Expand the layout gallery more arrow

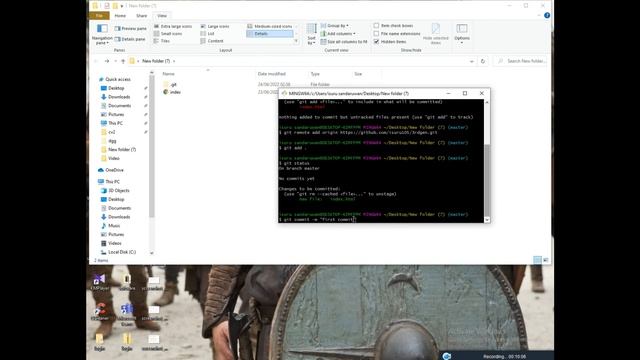(x=296, y=41)
